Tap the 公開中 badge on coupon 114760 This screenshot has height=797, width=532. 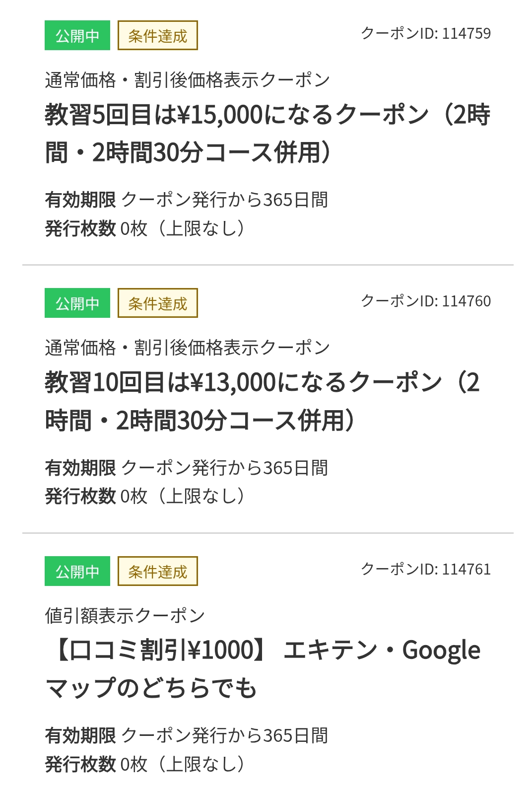click(77, 303)
